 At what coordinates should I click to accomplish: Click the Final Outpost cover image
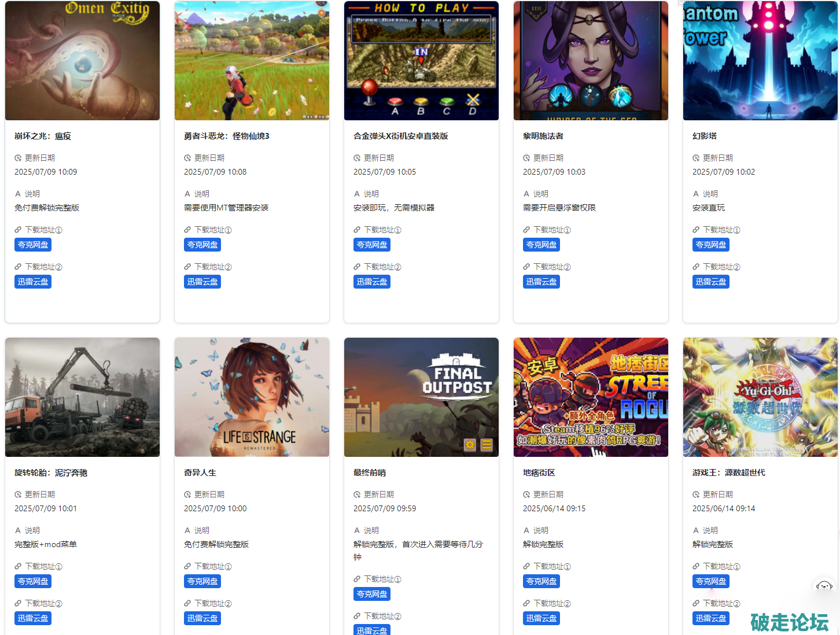pyautogui.click(x=421, y=397)
